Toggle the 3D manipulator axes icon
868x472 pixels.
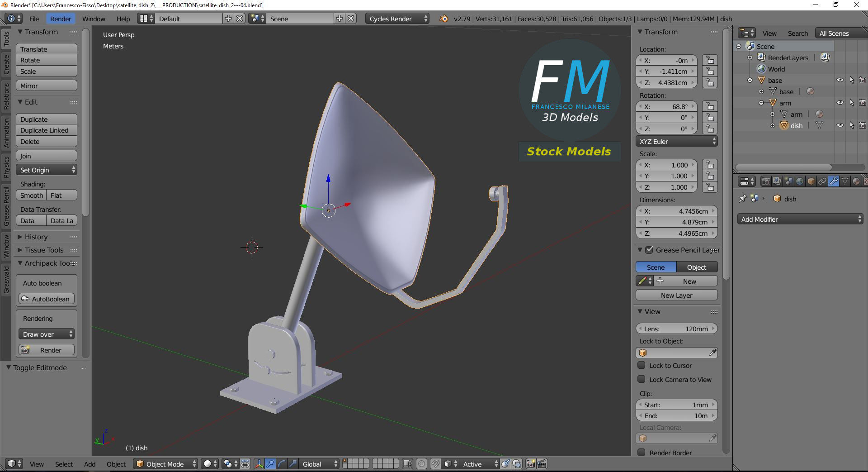pyautogui.click(x=259, y=464)
